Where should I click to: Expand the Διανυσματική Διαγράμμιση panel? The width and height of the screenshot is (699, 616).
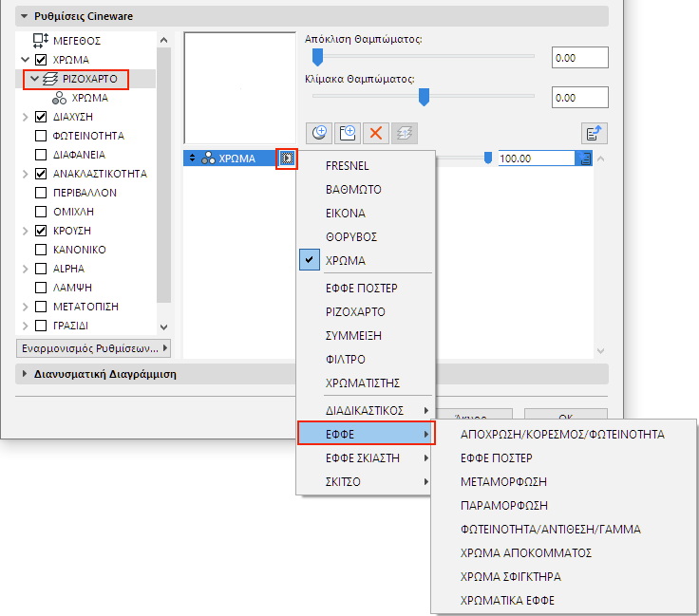point(25,374)
